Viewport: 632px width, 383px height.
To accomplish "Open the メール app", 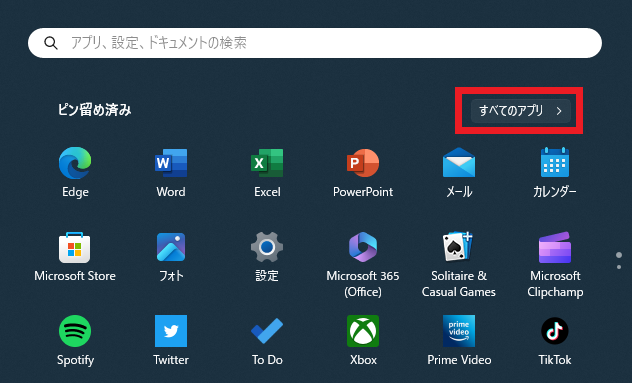I will (x=459, y=162).
